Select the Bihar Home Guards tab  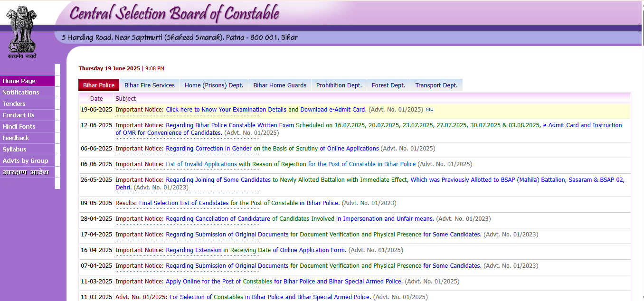coord(280,85)
